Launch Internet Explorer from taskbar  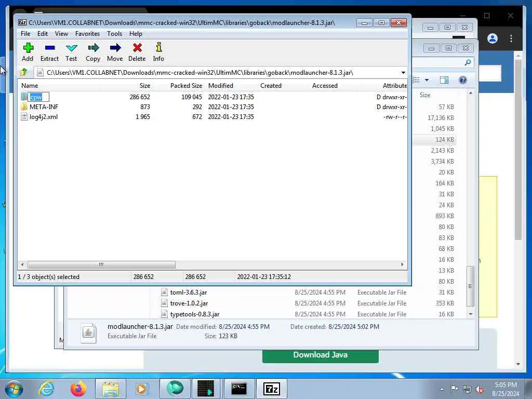pos(46,389)
